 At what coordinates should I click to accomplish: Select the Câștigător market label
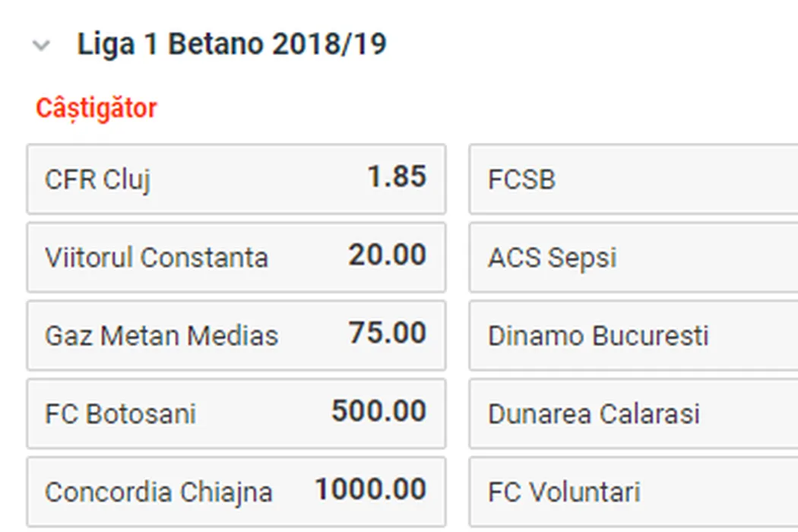click(x=96, y=108)
